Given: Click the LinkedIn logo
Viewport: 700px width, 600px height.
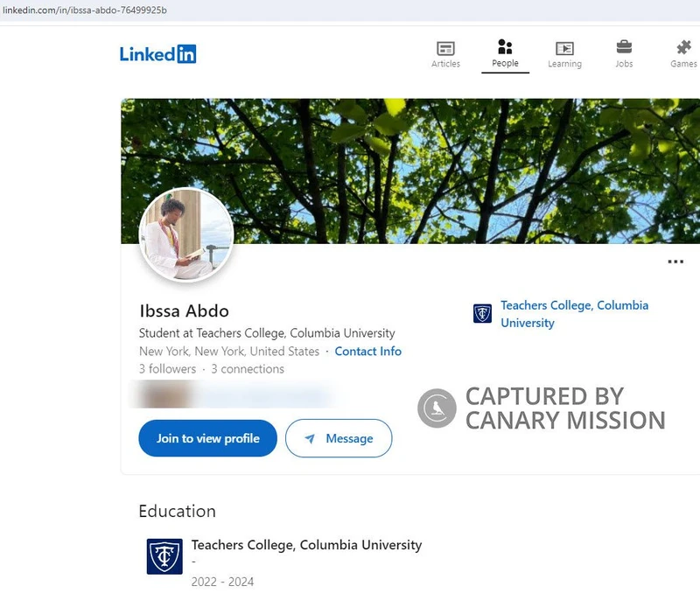Looking at the screenshot, I should 157,53.
